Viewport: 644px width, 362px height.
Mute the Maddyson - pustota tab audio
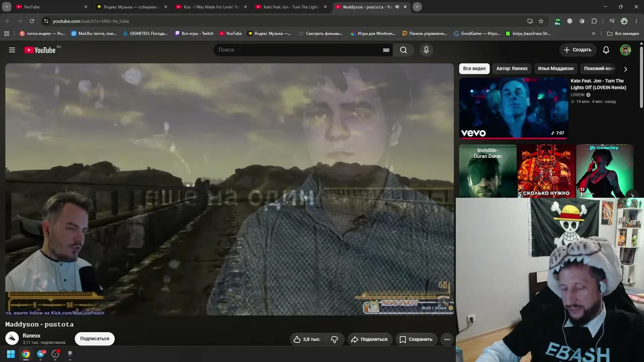[397, 7]
